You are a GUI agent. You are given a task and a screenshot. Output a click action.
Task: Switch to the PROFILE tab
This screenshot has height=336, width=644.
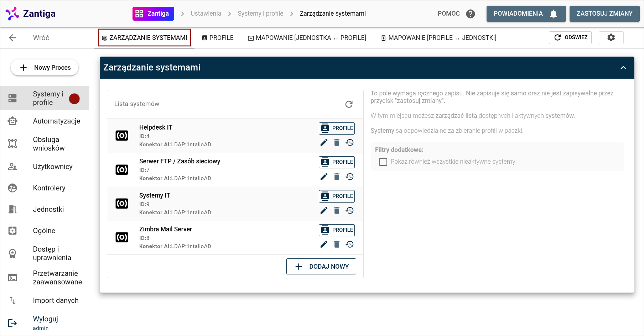tap(218, 38)
